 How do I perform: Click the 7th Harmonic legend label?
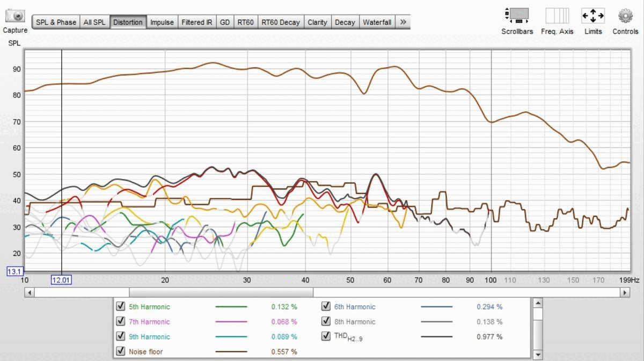coord(149,322)
